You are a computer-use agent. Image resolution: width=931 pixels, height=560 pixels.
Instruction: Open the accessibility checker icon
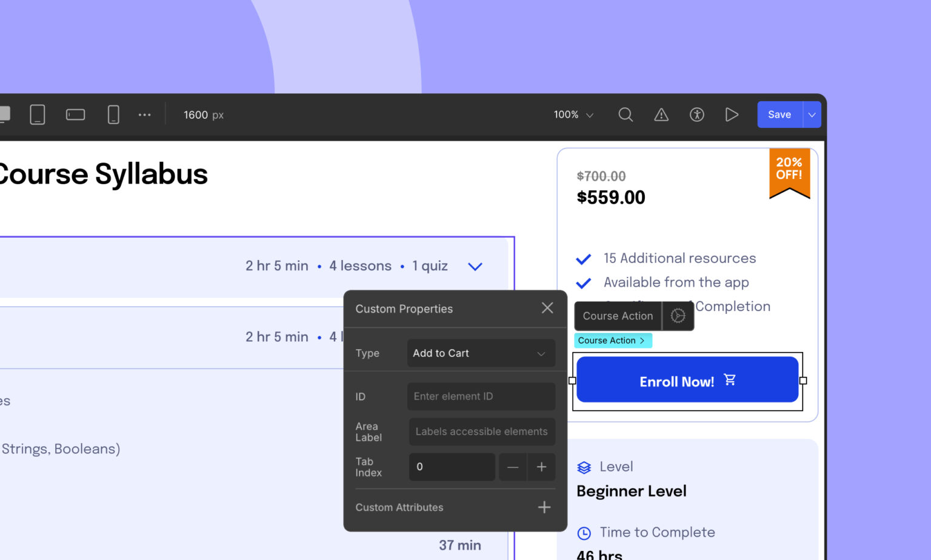[x=697, y=115]
